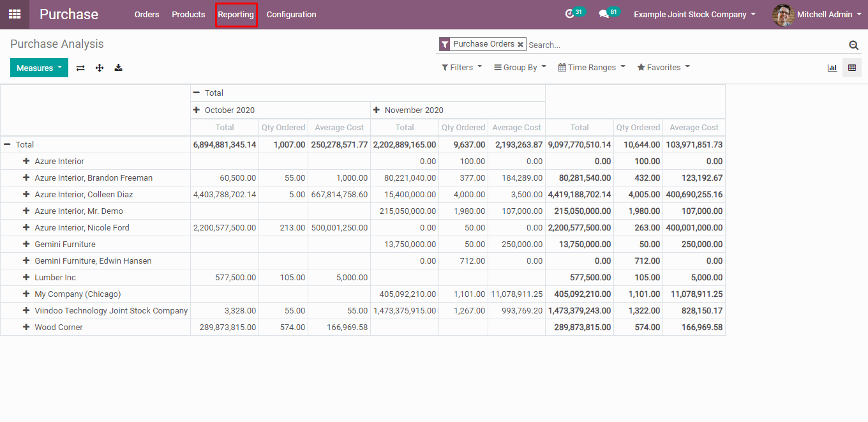Collapse the Total row header
The width and height of the screenshot is (868, 422).
(x=7, y=145)
